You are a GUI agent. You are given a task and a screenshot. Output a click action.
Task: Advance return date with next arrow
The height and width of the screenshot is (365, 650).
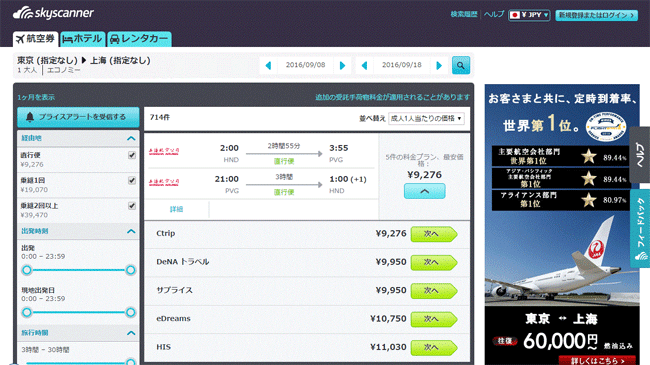coord(439,66)
